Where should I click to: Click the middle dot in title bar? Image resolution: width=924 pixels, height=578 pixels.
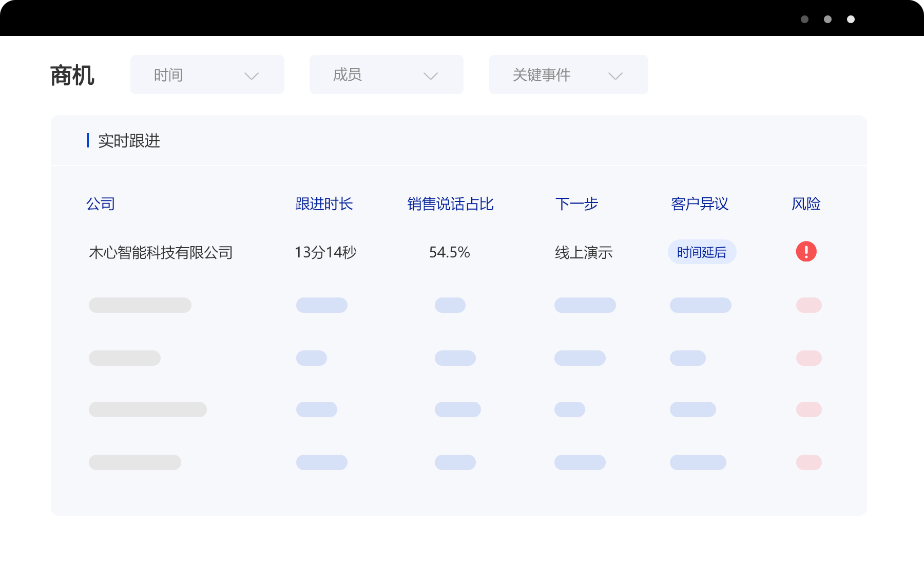[x=827, y=20]
